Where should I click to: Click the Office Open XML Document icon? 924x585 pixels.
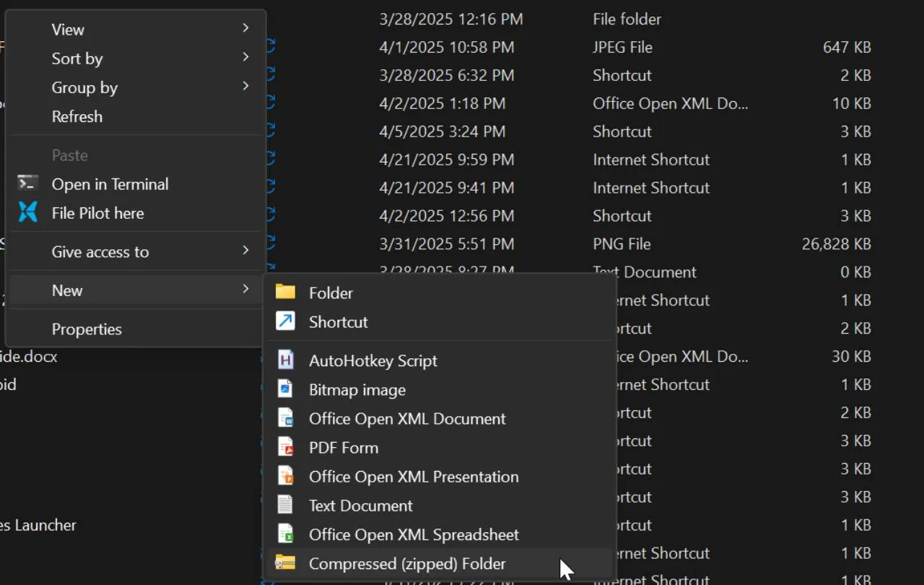click(x=286, y=418)
